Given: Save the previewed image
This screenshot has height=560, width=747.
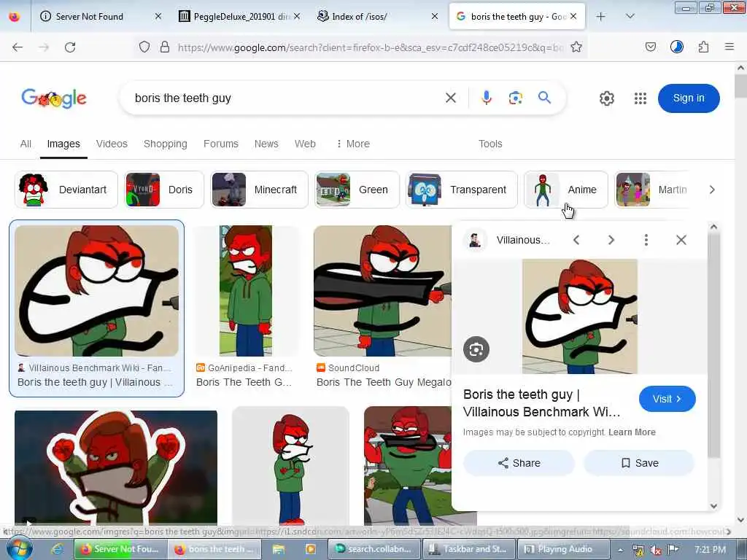Looking at the screenshot, I should [639, 463].
